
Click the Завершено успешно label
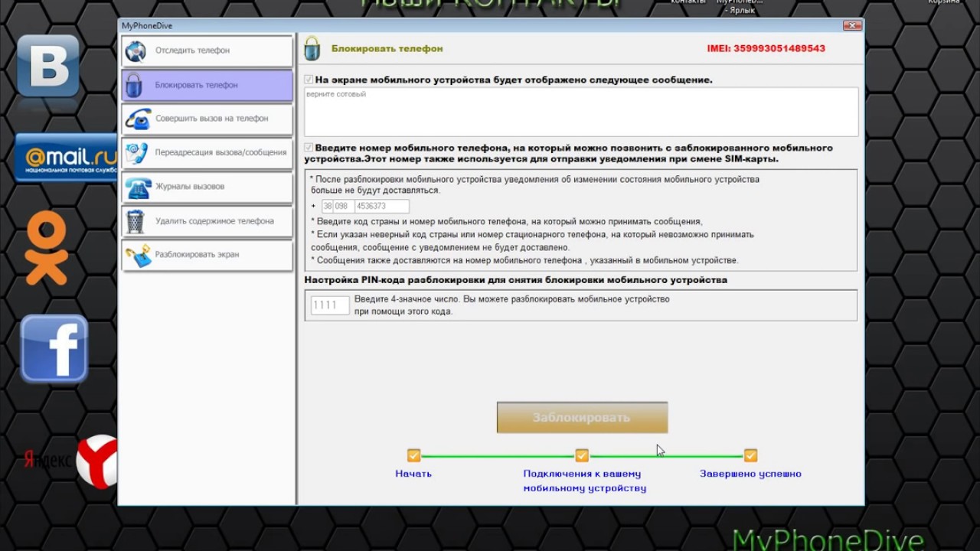click(x=750, y=474)
